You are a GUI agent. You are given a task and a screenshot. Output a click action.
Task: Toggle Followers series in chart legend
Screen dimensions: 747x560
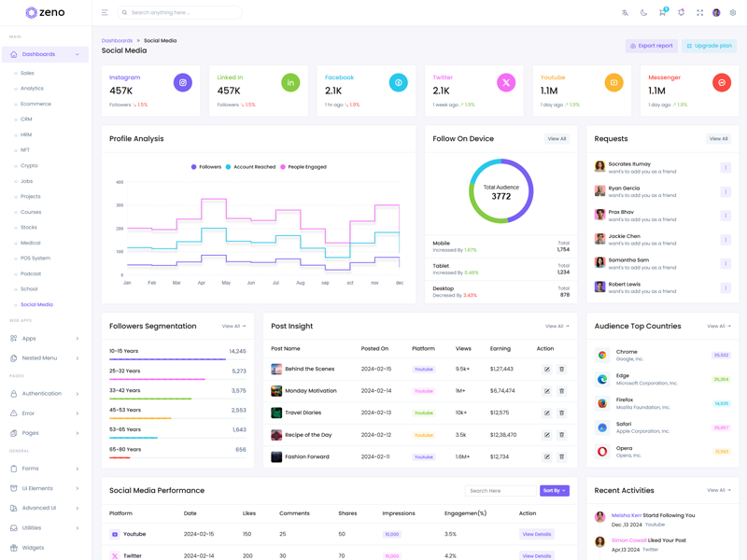click(x=206, y=167)
